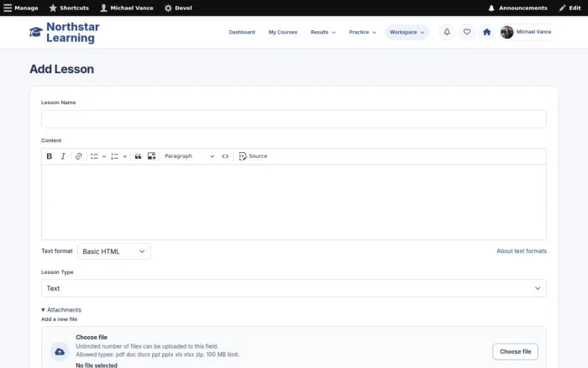Switch editor to Source mode
Screen dimensions: 588x368
[253, 156]
